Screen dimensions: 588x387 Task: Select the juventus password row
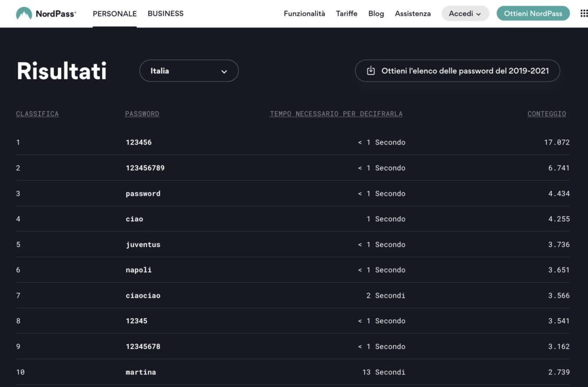(143, 245)
